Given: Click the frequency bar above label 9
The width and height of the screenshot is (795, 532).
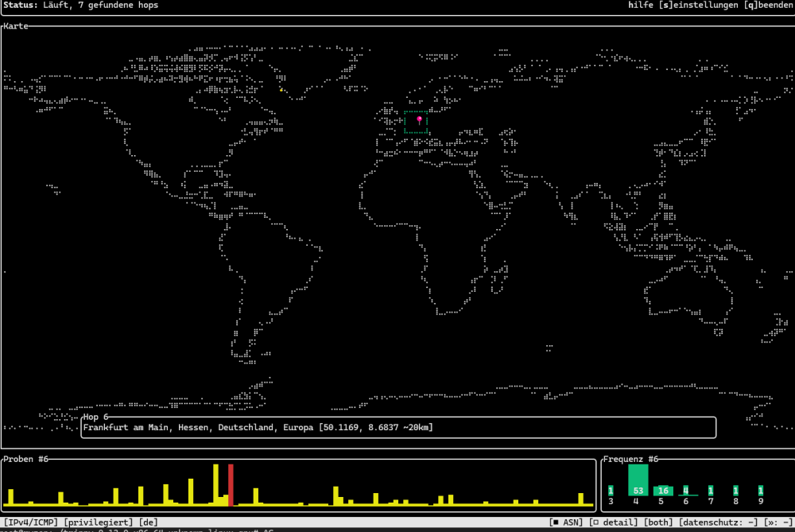Looking at the screenshot, I should 761,491.
